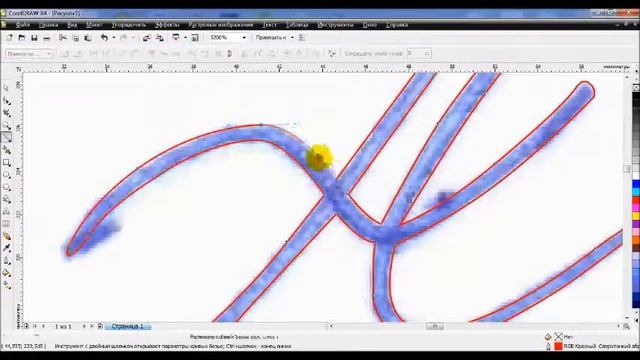Select the Polygon tool
The height and width of the screenshot is (360, 640).
7,187
